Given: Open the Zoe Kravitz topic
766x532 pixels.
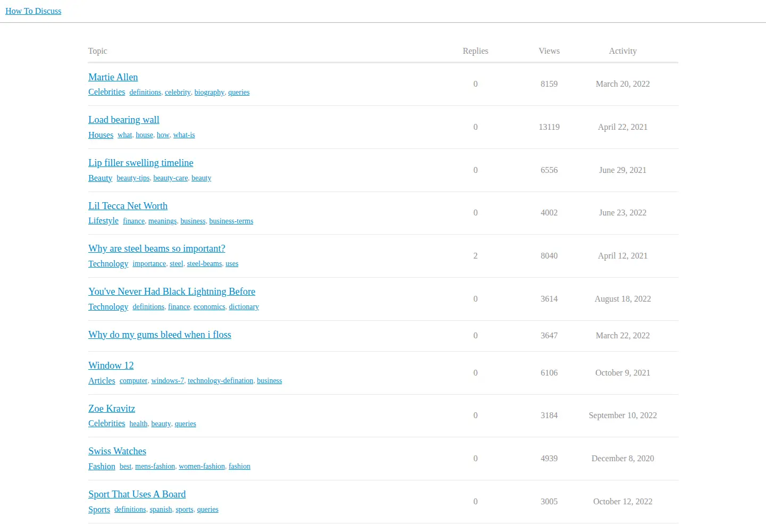Looking at the screenshot, I should [x=111, y=409].
